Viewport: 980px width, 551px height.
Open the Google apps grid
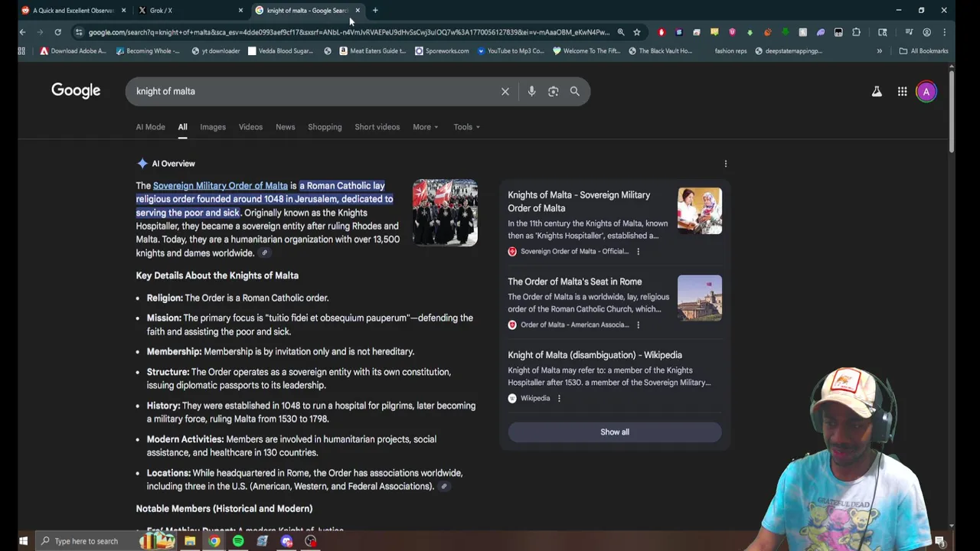point(902,91)
